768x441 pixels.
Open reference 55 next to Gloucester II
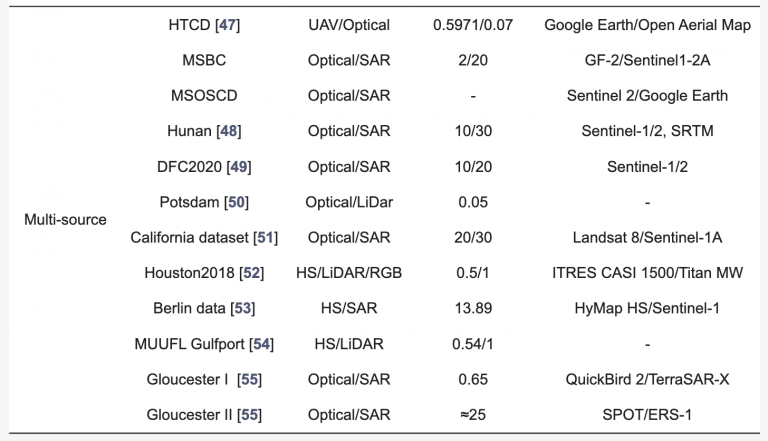pyautogui.click(x=249, y=415)
